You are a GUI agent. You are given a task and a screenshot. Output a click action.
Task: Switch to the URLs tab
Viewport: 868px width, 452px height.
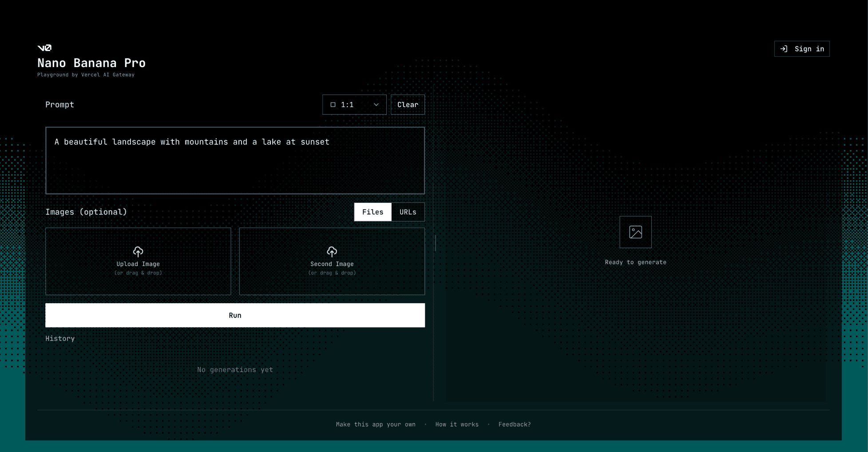click(x=408, y=212)
